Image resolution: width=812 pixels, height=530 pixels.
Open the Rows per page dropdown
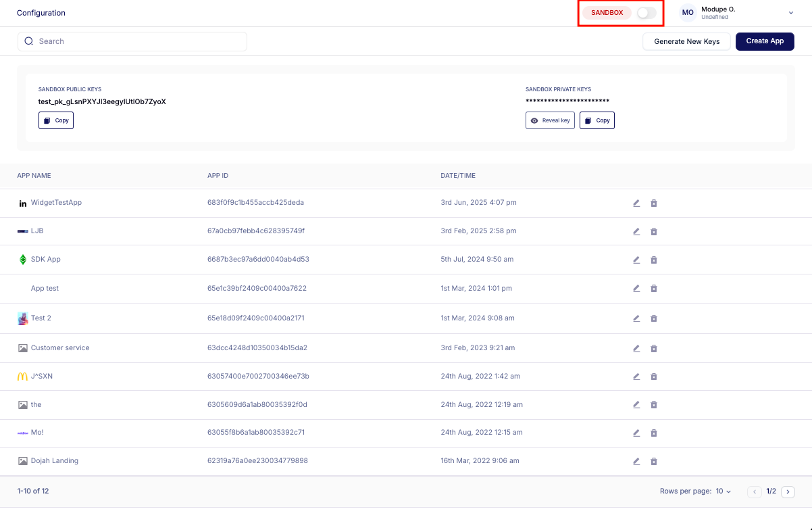point(724,491)
